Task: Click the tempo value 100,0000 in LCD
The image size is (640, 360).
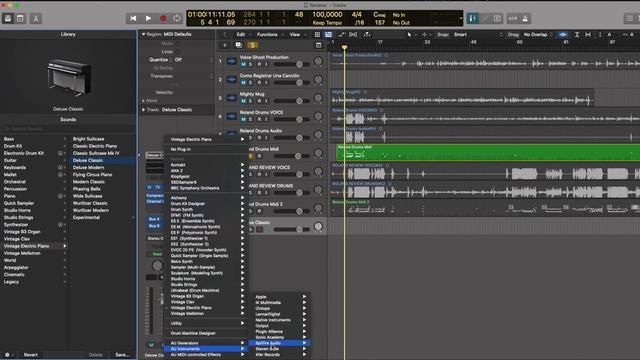Action: pos(327,14)
